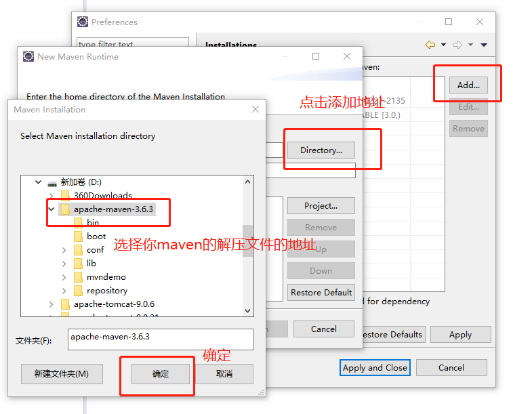Select the bin folder
Image resolution: width=532 pixels, height=414 pixels.
click(x=93, y=223)
